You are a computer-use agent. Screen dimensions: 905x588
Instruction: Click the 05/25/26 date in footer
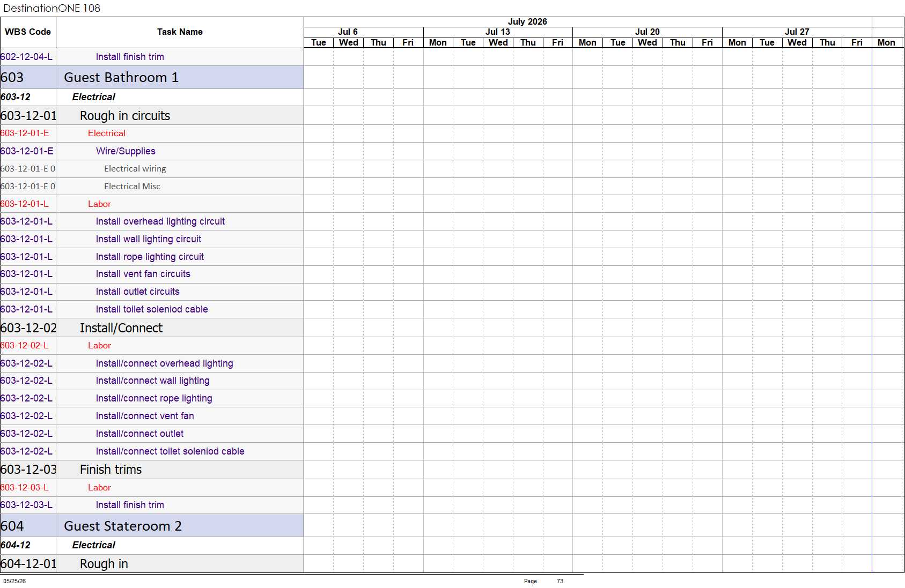(x=14, y=581)
